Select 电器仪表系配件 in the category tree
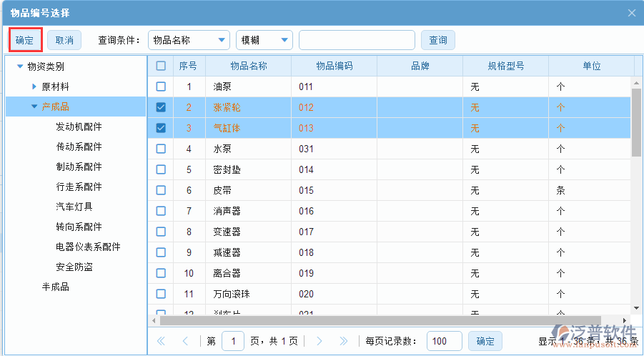The height and width of the screenshot is (356, 644). [x=89, y=247]
